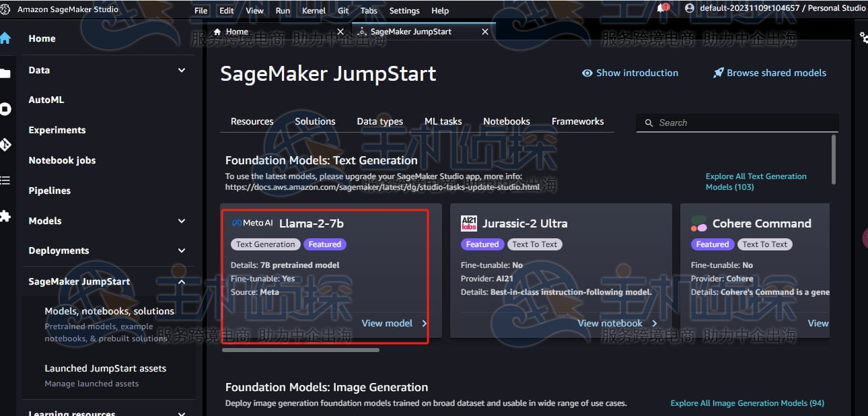Open the file browser folder icon
The width and height of the screenshot is (868, 416).
click(x=5, y=73)
